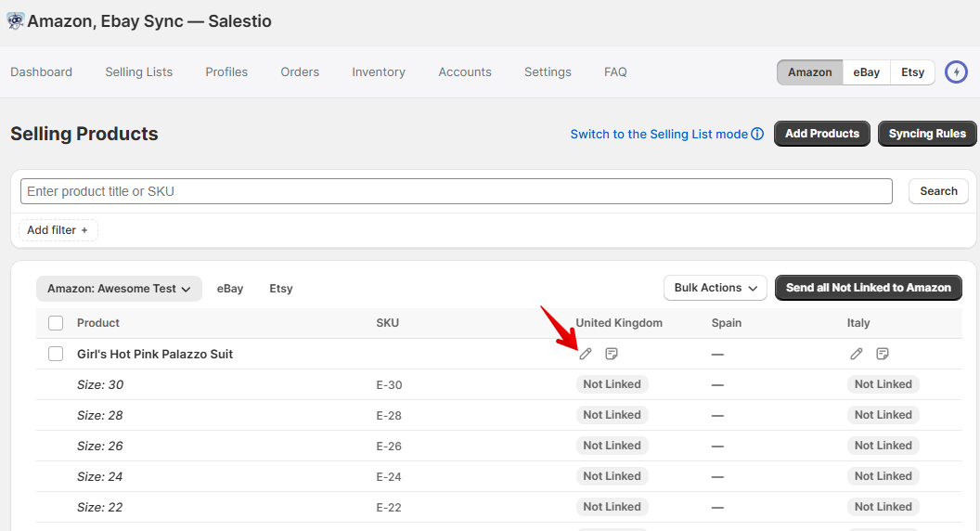Image resolution: width=980 pixels, height=531 pixels.
Task: Click the Size: 22 variant row
Action: click(x=498, y=507)
